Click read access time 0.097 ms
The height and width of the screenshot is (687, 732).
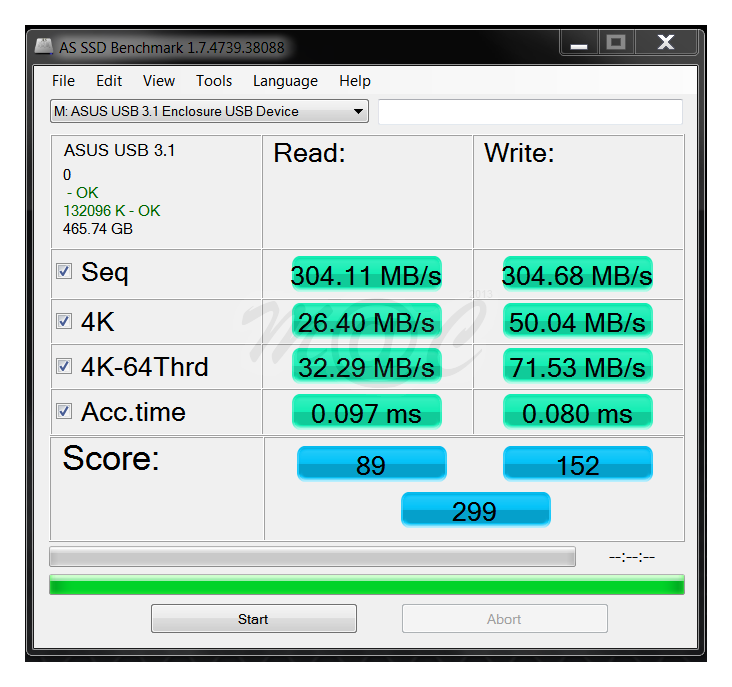(366, 412)
